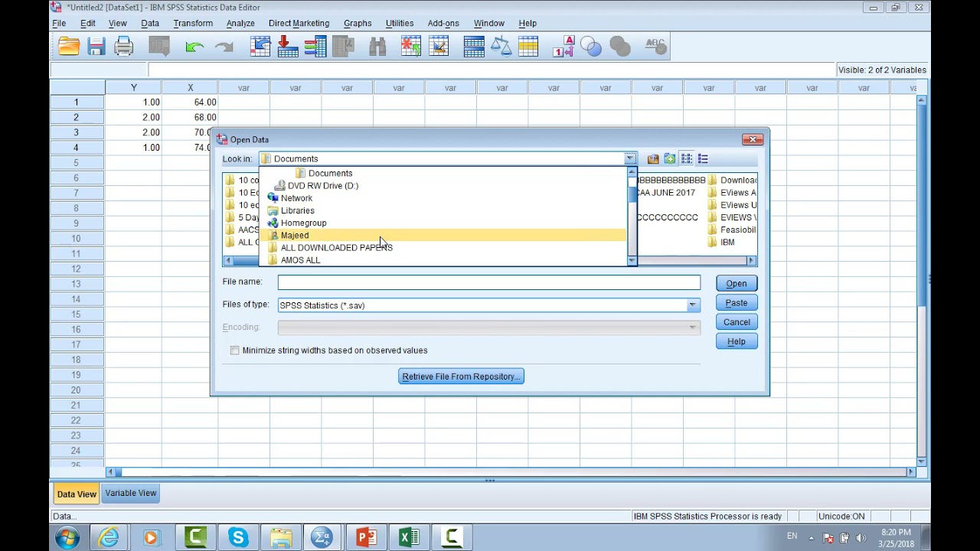This screenshot has width=980, height=551.
Task: Click the Split File icon
Action: tap(474, 47)
